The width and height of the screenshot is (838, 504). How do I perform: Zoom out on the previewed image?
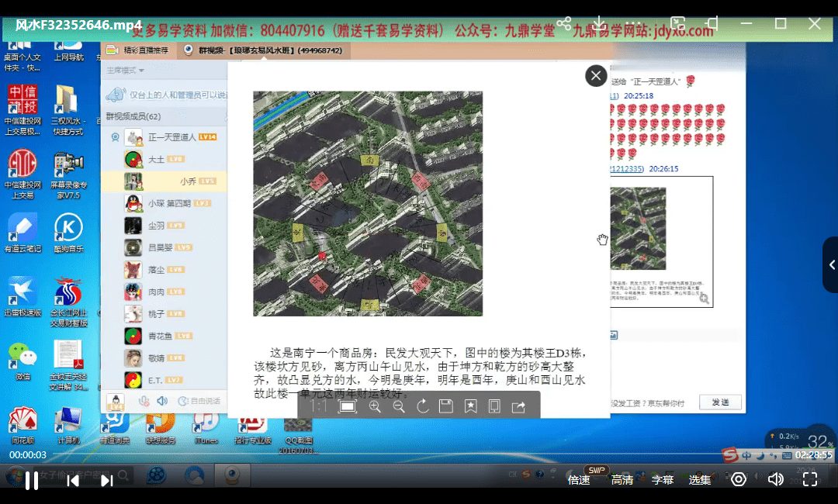[x=399, y=406]
